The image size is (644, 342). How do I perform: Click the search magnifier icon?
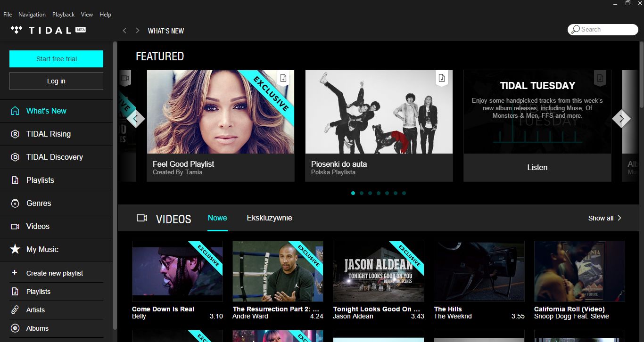[575, 30]
